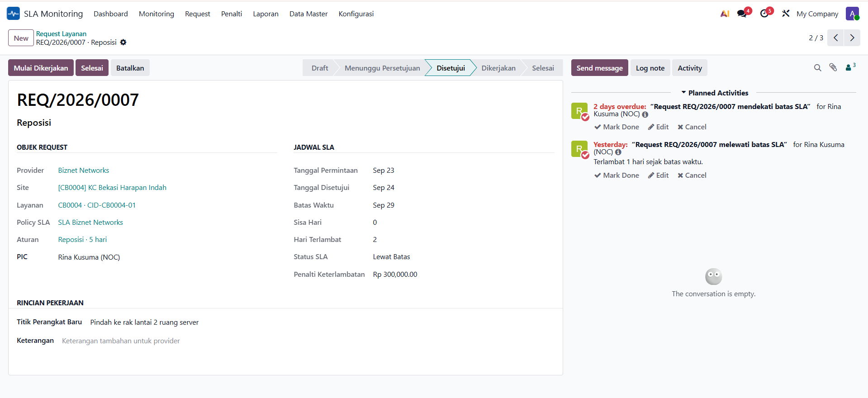
Task: Open the Penalti menu
Action: [232, 14]
